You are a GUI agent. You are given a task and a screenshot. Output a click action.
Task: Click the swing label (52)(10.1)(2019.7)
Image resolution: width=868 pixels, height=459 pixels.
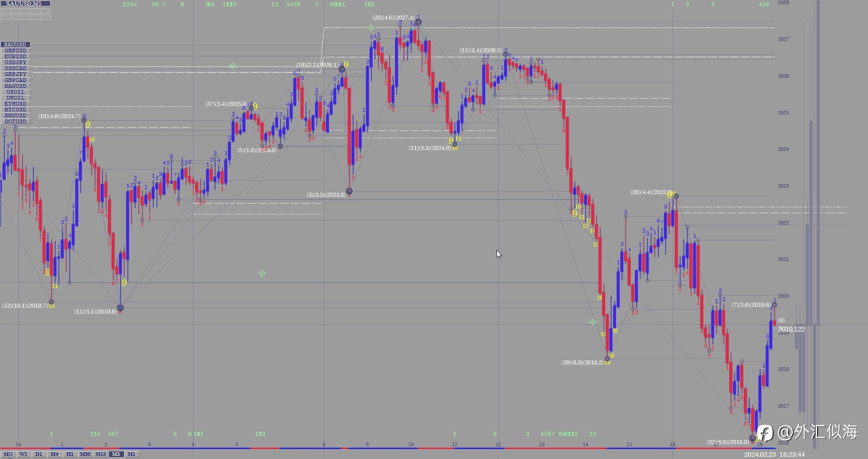(25, 306)
